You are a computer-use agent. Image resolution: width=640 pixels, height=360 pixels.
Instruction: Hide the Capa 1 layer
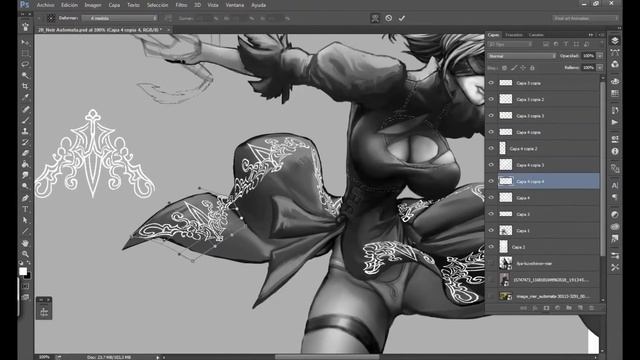tap(491, 230)
